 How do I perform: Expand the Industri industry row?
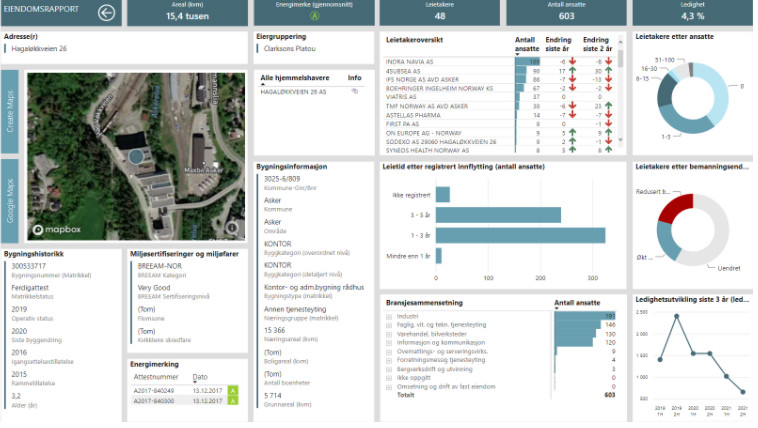click(x=389, y=317)
